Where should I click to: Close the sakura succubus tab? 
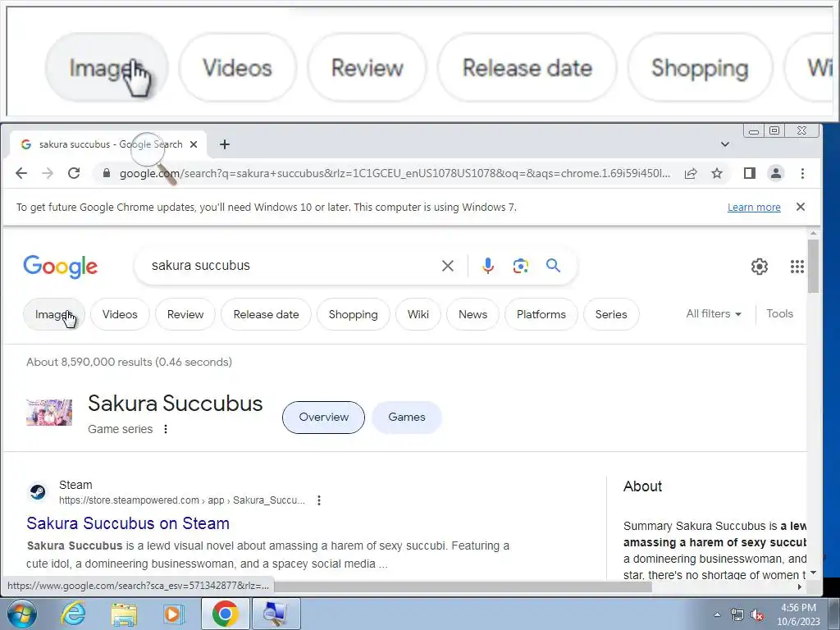coord(194,144)
